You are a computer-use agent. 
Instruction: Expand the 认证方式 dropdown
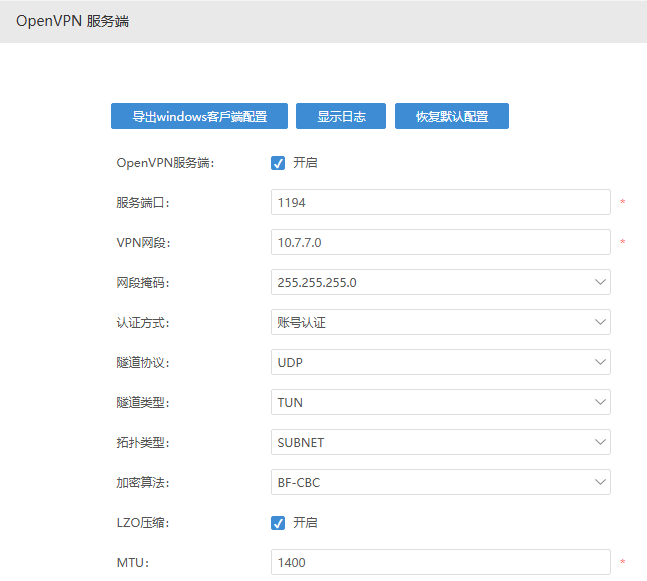[x=440, y=322]
